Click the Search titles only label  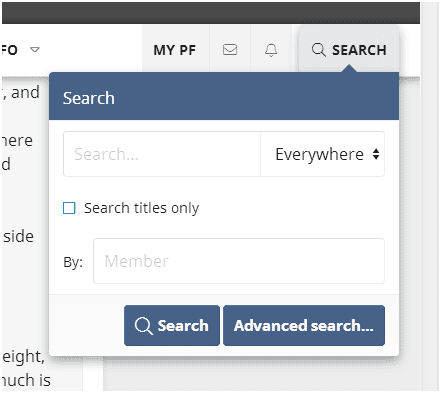click(141, 208)
